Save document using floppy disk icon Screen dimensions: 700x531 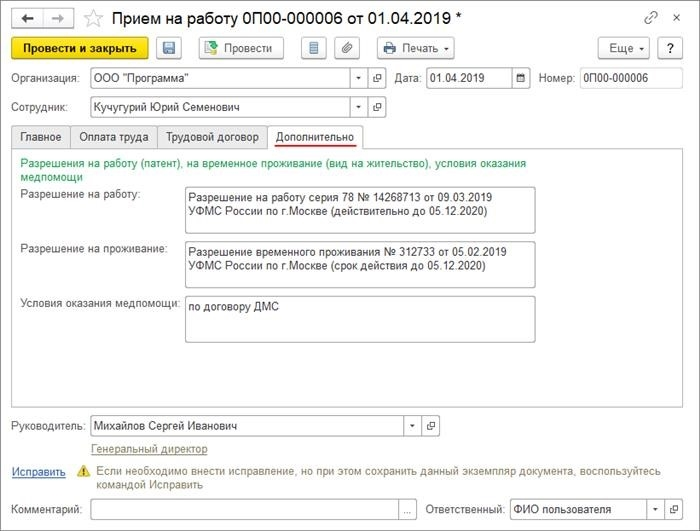(169, 48)
